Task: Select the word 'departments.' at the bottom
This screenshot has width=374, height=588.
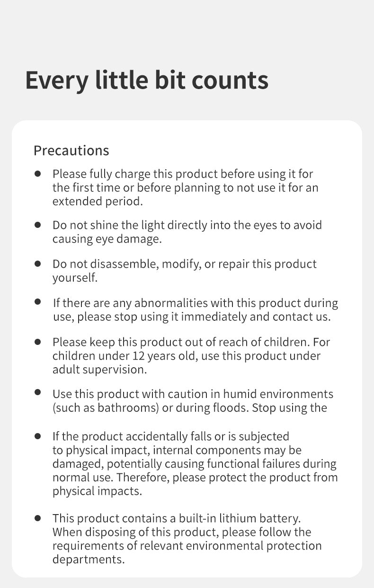Action: (x=89, y=560)
